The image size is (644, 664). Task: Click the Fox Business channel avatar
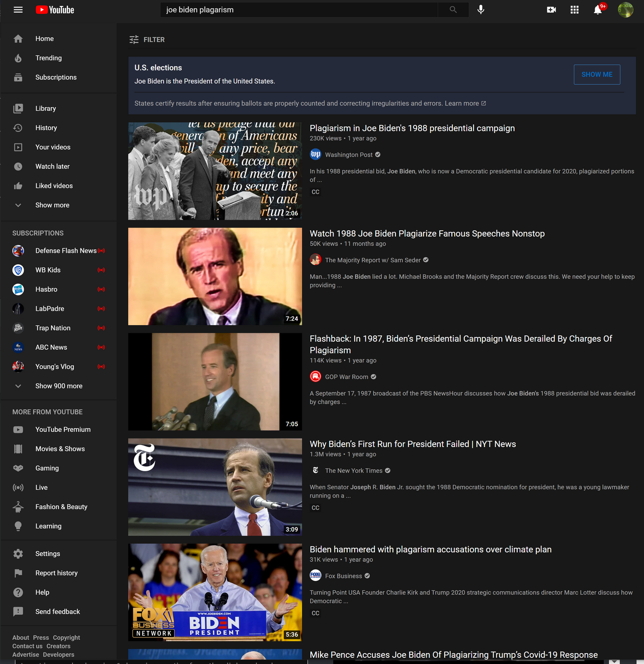pos(315,576)
